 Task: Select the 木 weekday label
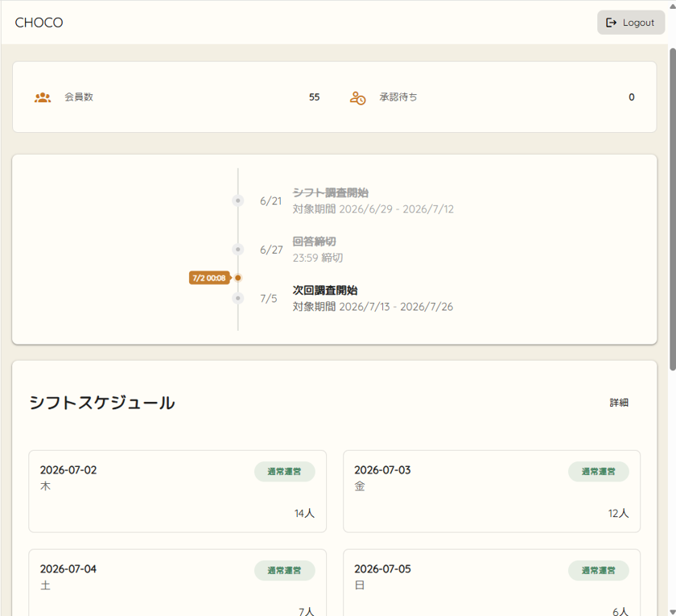coord(45,486)
